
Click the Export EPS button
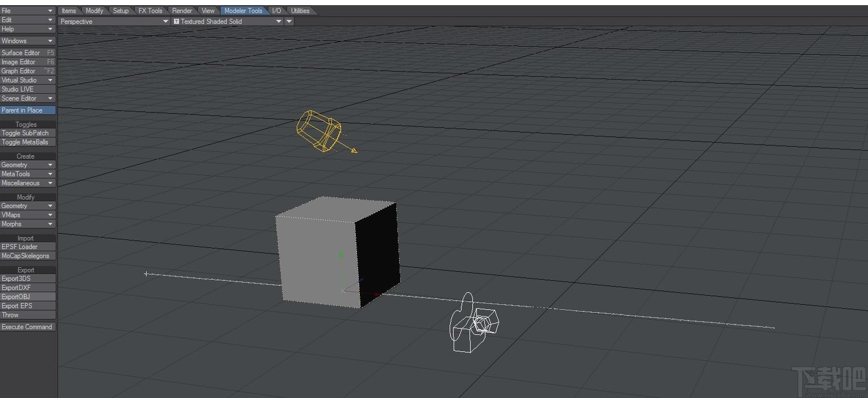pyautogui.click(x=28, y=305)
